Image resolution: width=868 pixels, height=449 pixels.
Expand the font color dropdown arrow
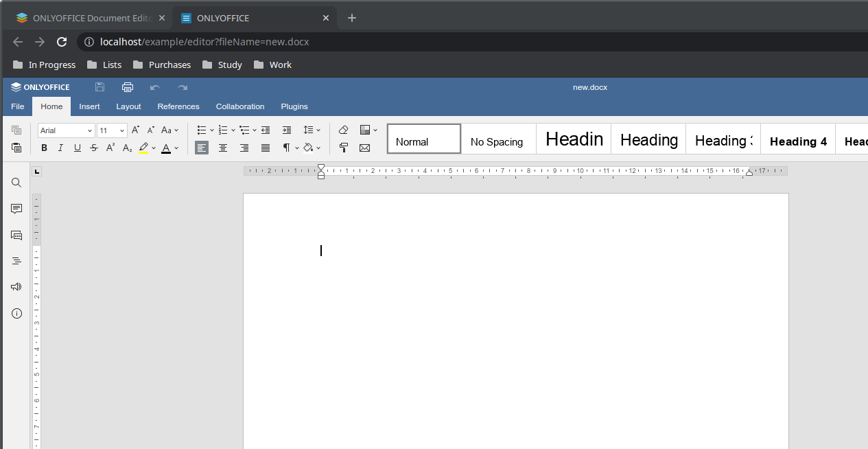click(x=177, y=148)
